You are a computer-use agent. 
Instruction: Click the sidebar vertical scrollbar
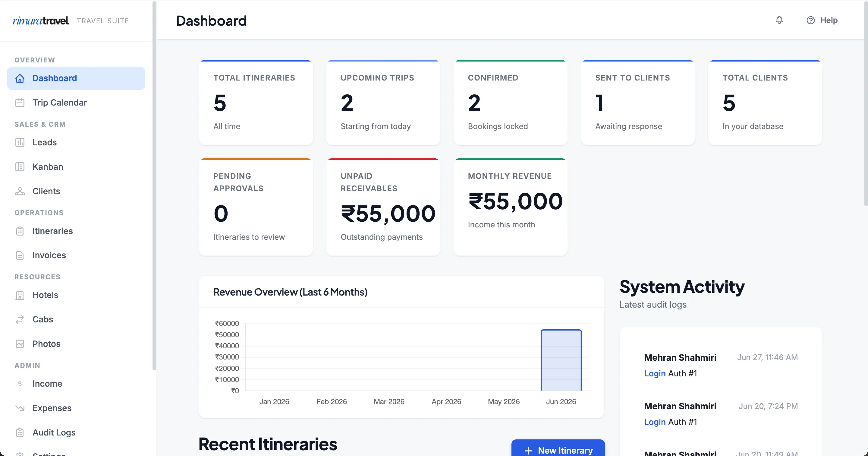click(x=154, y=185)
